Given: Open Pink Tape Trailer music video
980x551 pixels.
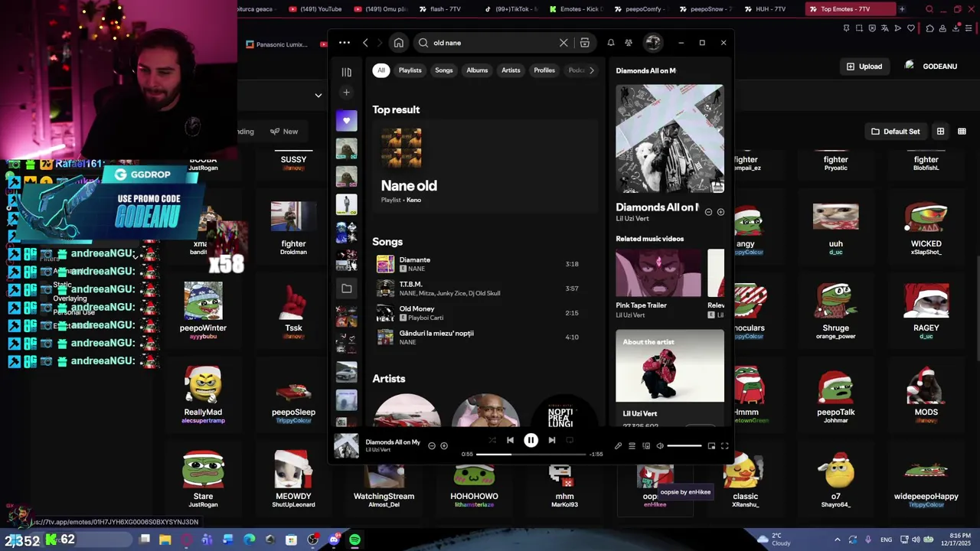Looking at the screenshot, I should (x=658, y=283).
